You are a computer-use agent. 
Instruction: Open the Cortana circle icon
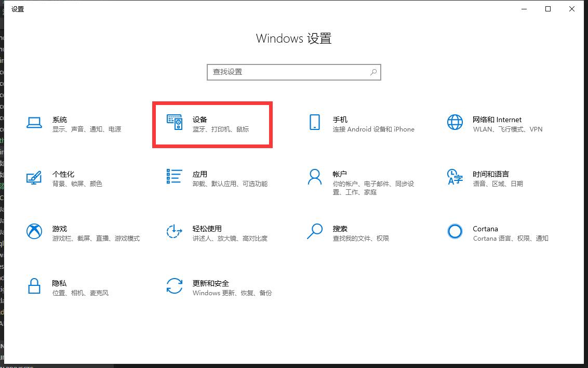point(455,232)
